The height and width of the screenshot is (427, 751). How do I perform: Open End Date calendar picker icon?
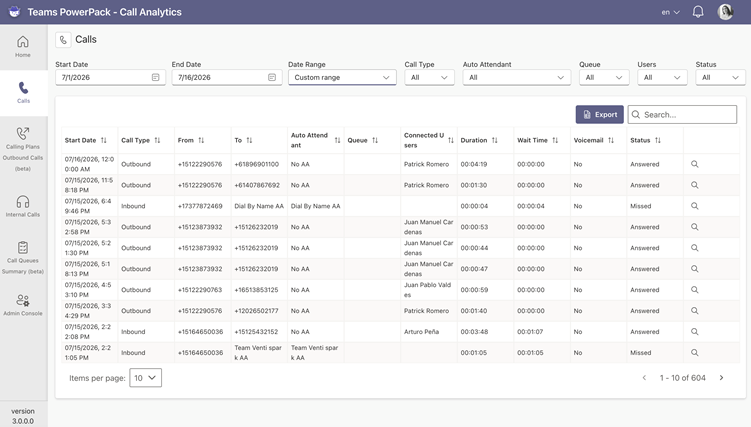coord(272,77)
